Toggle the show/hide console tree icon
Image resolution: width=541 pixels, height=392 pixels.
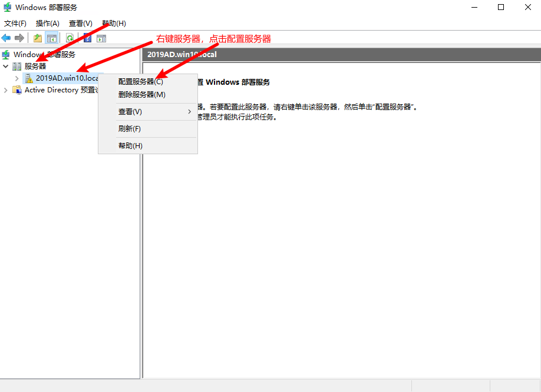click(x=52, y=38)
